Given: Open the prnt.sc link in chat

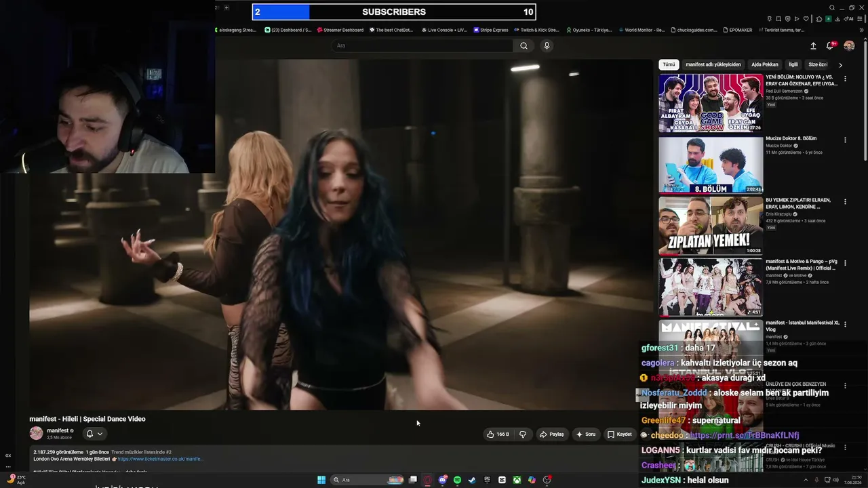Looking at the screenshot, I should pyautogui.click(x=744, y=435).
